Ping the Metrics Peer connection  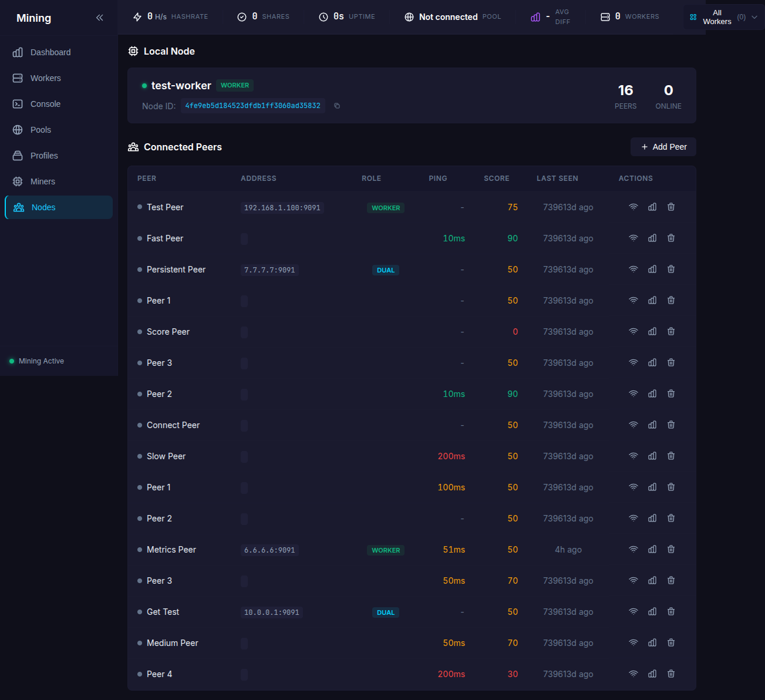pyautogui.click(x=633, y=550)
